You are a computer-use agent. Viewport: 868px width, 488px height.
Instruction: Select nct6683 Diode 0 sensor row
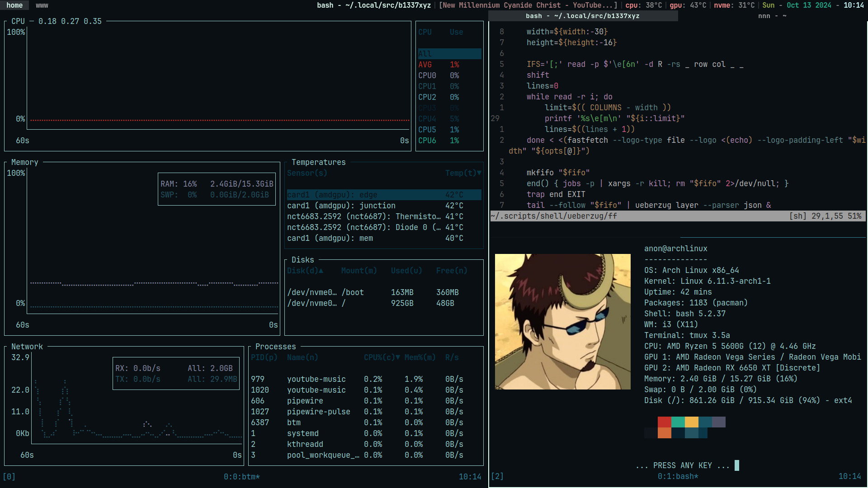[x=384, y=227]
